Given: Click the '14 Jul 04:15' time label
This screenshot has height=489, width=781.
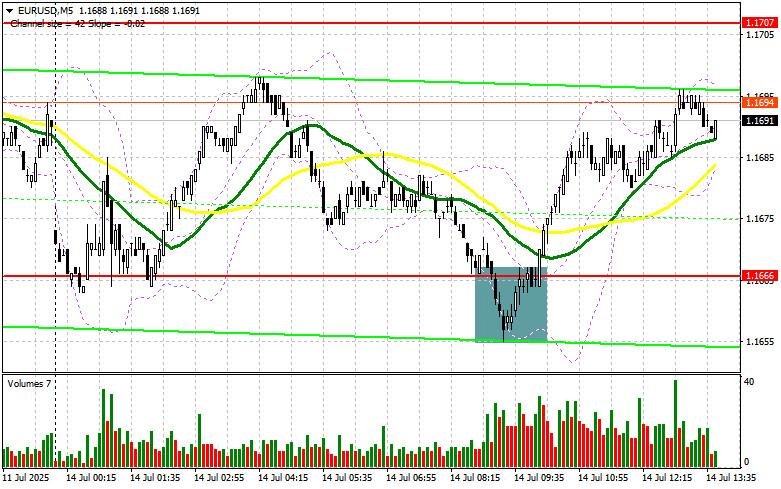Looking at the screenshot, I should 283,478.
